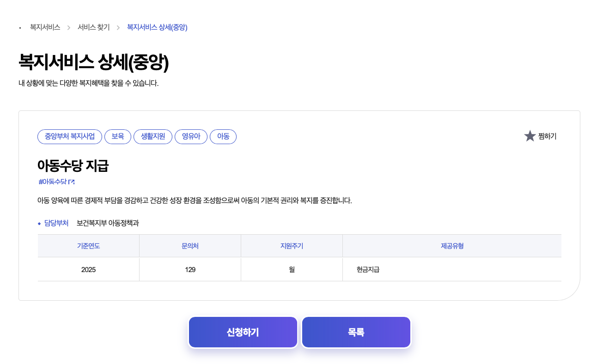
Task: Click the bullet icon before 담당부처
Action: click(x=39, y=223)
